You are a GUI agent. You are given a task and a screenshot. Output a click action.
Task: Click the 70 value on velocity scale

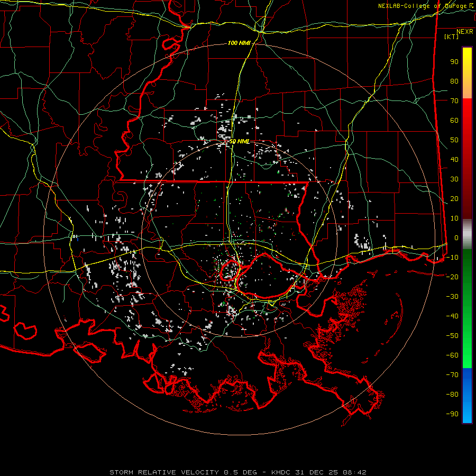coord(454,101)
